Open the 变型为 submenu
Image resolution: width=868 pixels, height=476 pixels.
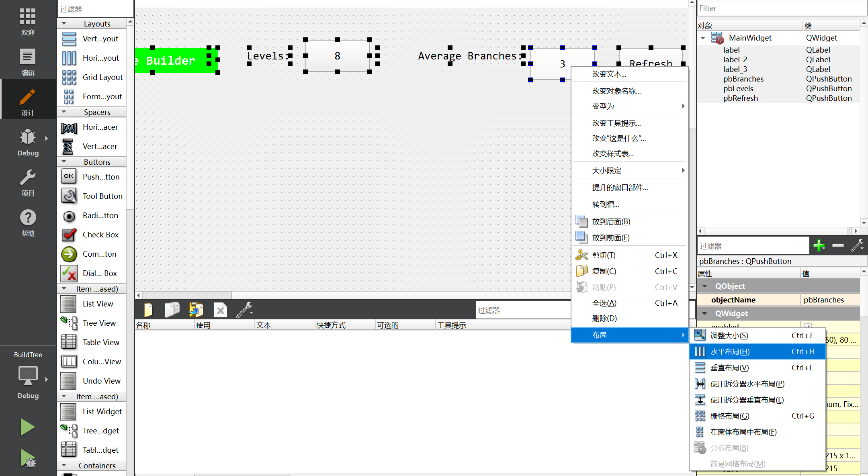coord(629,106)
